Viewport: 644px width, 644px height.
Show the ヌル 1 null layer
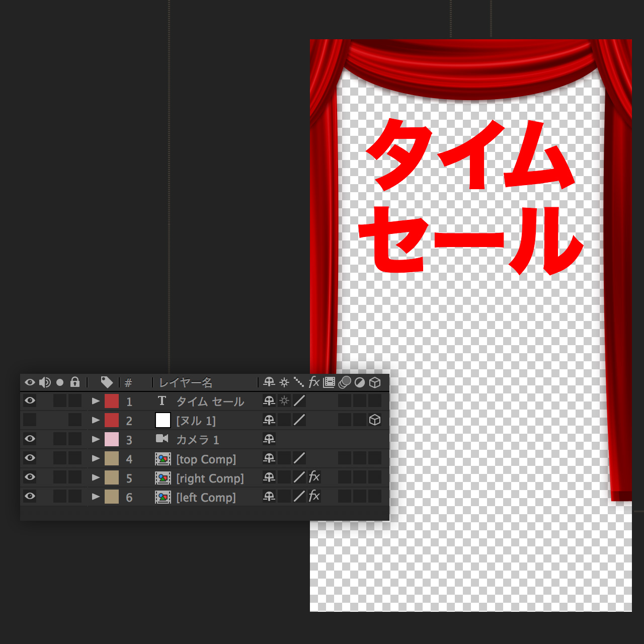pyautogui.click(x=30, y=420)
